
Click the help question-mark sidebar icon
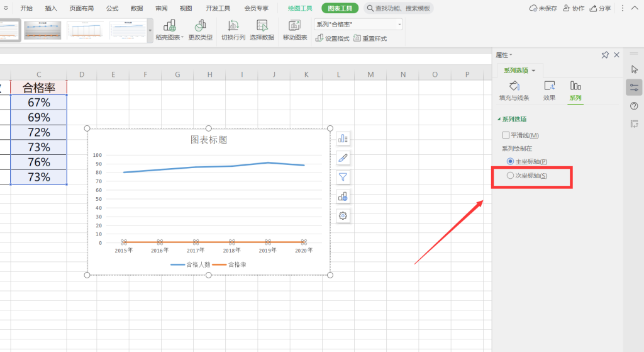tap(634, 106)
